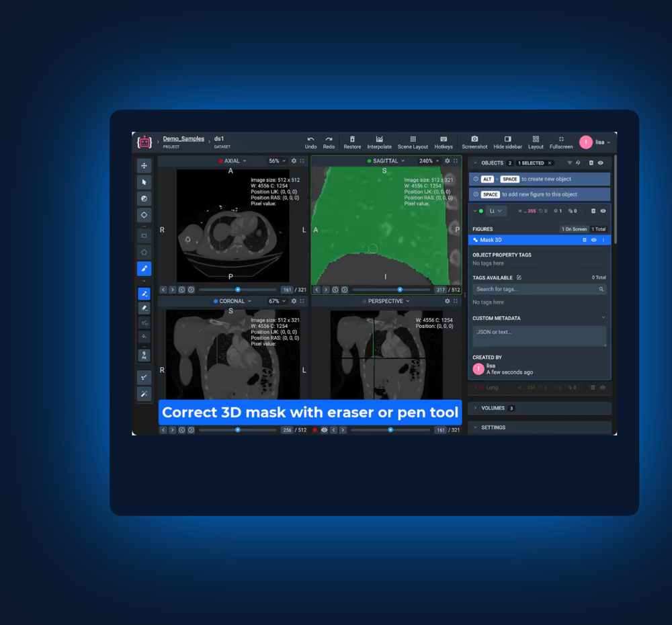The image size is (672, 625).
Task: Open the lisa user menu
Action: coord(595,142)
